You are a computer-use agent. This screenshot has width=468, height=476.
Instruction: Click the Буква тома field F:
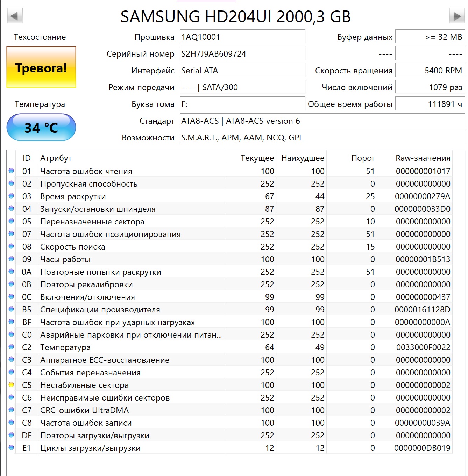[242, 104]
